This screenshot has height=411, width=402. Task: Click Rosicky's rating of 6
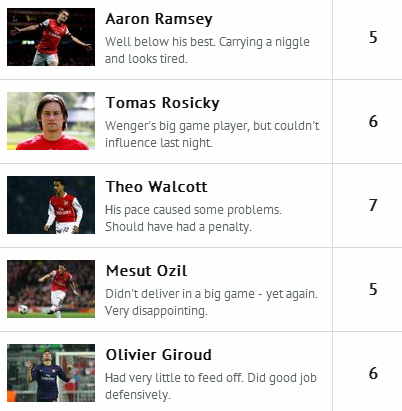tap(373, 121)
